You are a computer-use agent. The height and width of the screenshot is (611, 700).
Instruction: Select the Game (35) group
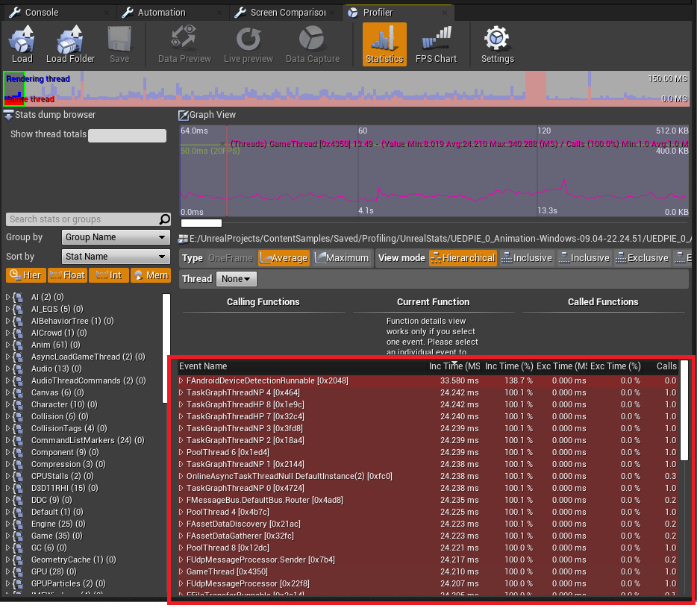(x=57, y=536)
